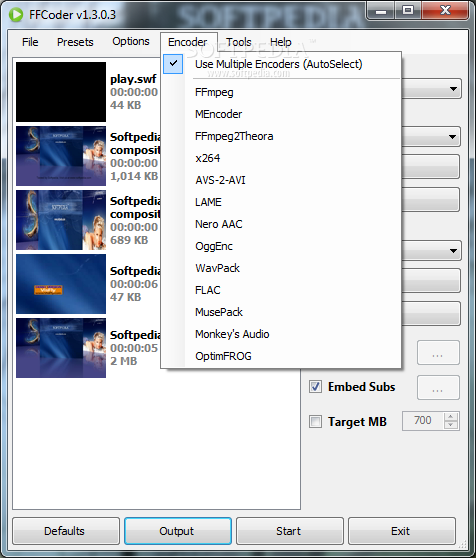
Task: Click the browse button beside Embed Subs
Action: click(438, 387)
